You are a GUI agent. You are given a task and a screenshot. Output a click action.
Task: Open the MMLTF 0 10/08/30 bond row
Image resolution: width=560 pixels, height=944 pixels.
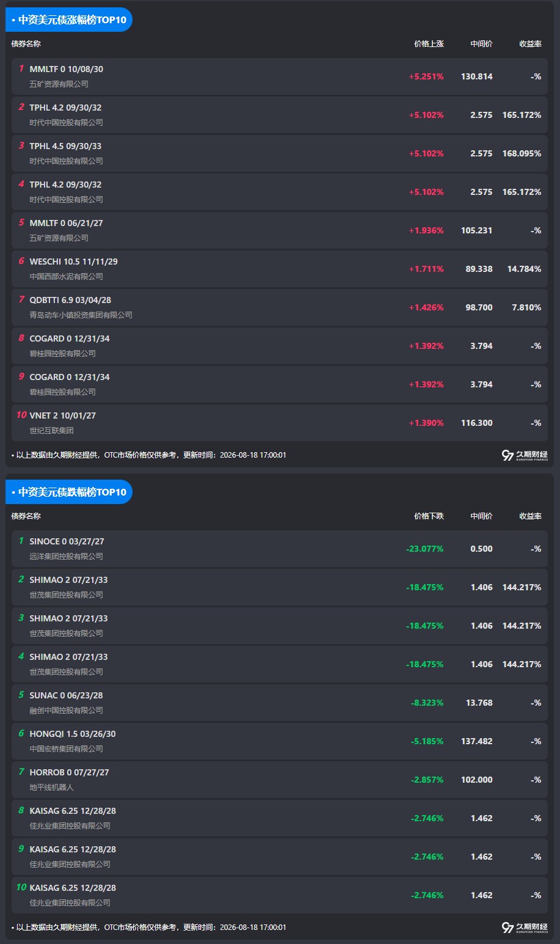(x=280, y=76)
